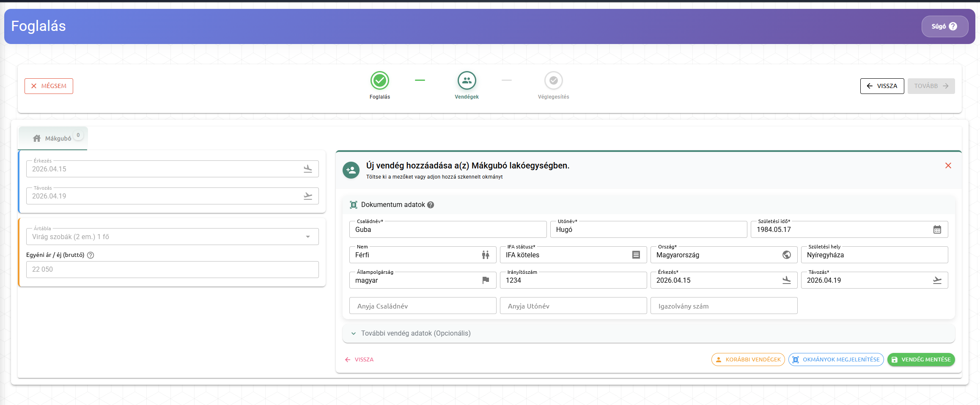Open the Ártábla dropdown
Viewport: 980px width, 405px height.
(x=307, y=237)
